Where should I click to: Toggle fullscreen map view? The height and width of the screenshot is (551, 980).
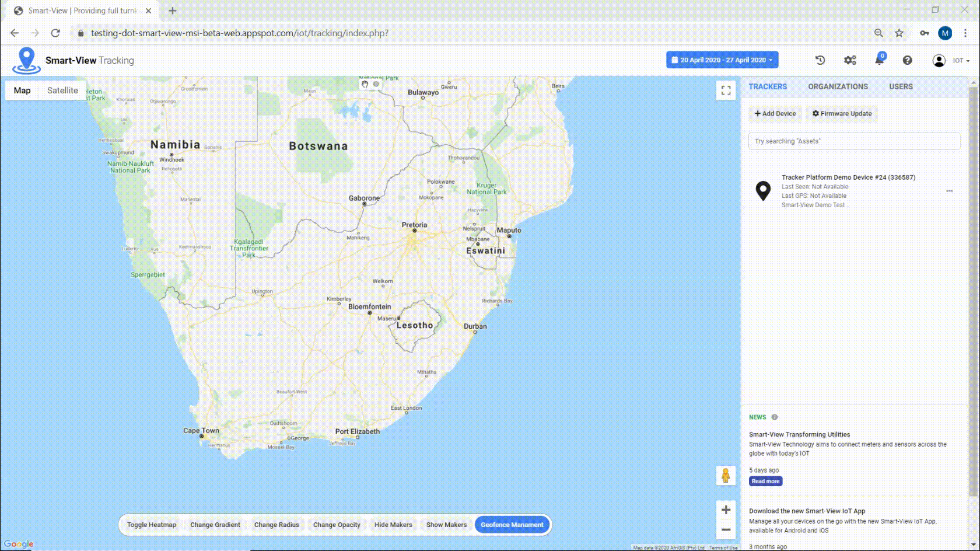[726, 90]
